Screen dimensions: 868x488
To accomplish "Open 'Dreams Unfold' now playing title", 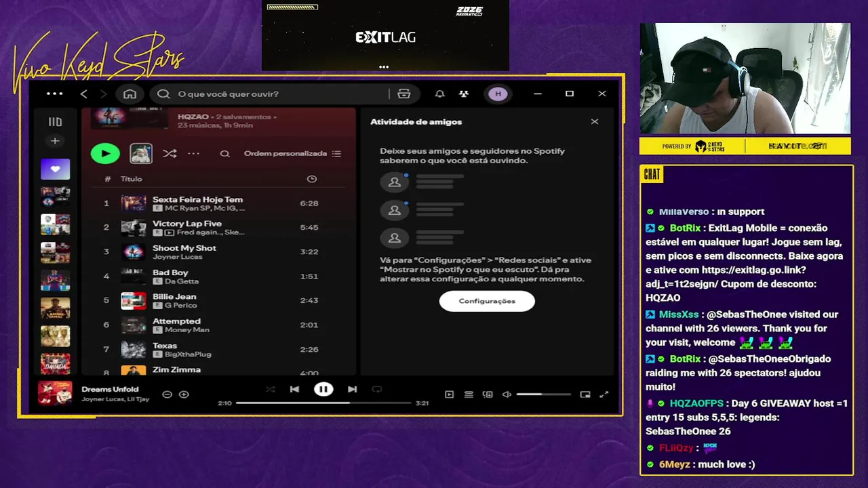I will 110,389.
